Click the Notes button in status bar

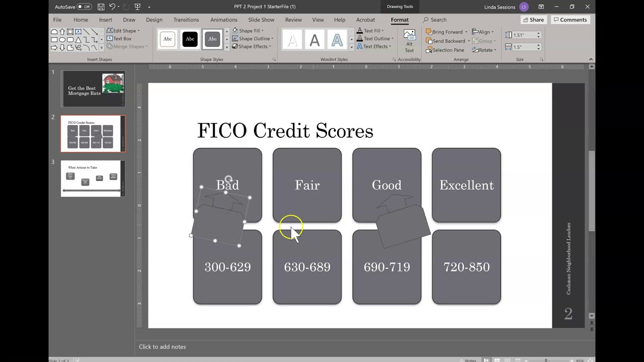point(468,360)
